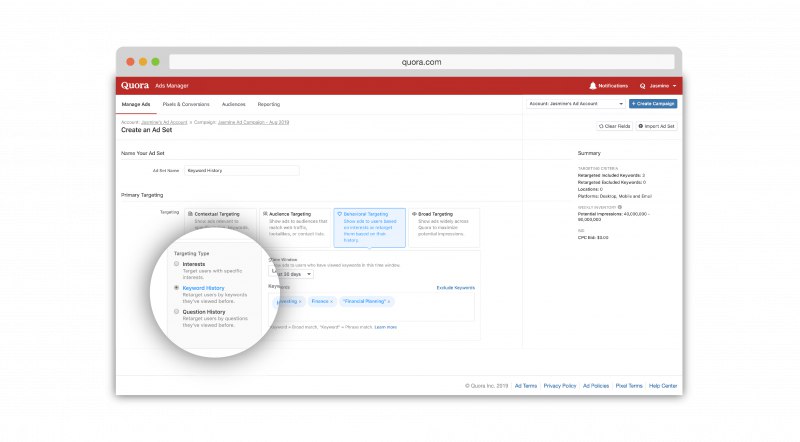Image resolution: width=800 pixels, height=442 pixels.
Task: Open the Pixels & Conversions tab
Action: tap(186, 104)
